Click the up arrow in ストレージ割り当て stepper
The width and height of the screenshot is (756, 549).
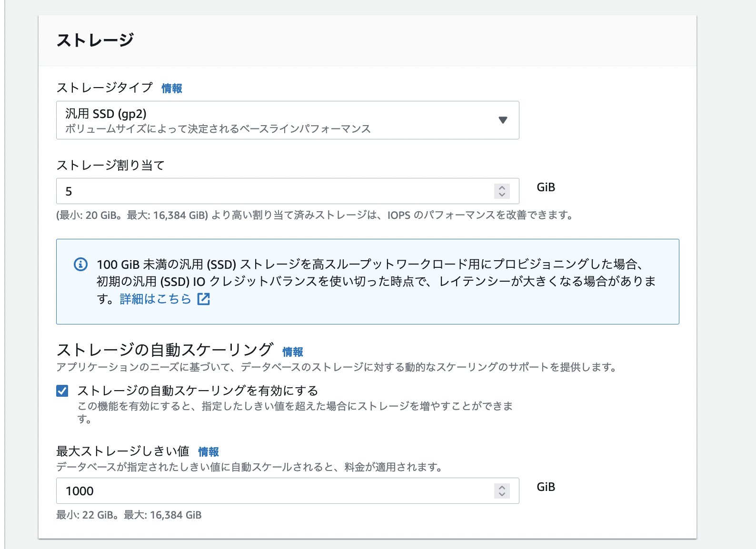(x=502, y=187)
